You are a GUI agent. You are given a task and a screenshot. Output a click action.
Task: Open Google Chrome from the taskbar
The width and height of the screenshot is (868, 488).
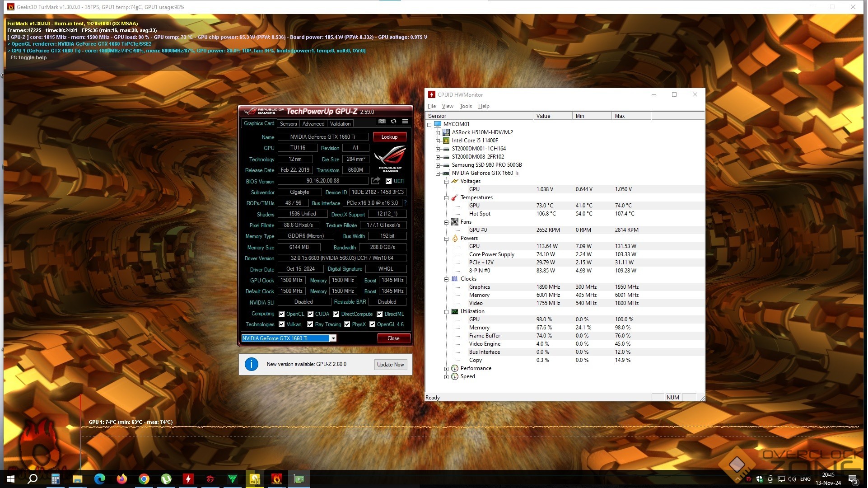click(144, 479)
